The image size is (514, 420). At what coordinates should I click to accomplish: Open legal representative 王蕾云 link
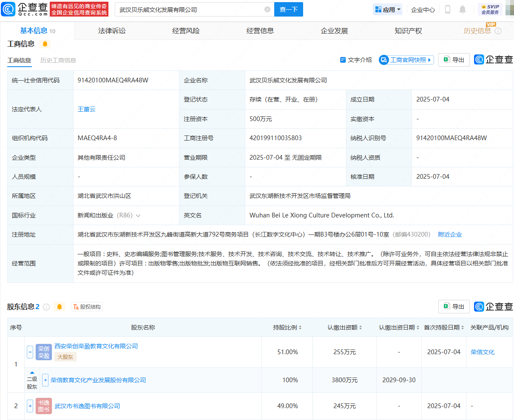click(87, 109)
